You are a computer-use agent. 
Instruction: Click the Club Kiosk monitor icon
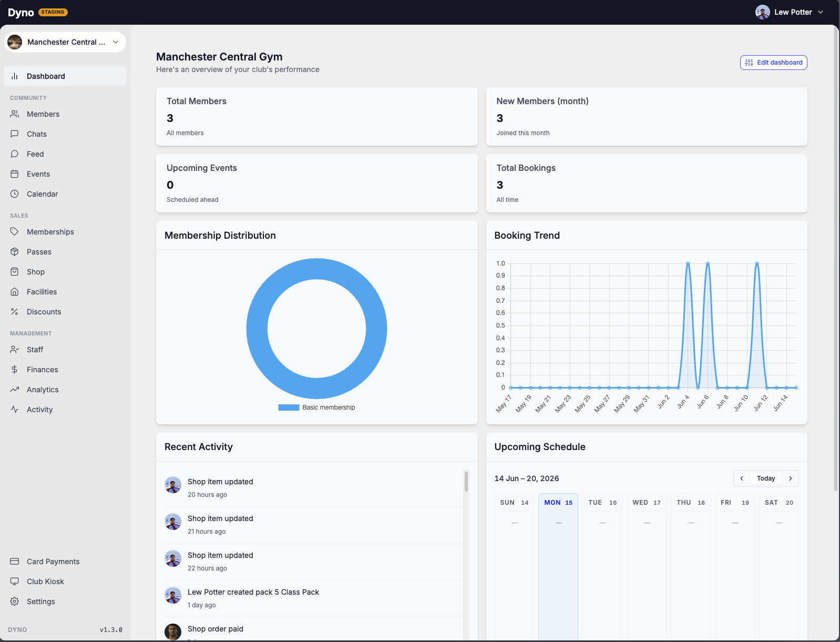15,582
